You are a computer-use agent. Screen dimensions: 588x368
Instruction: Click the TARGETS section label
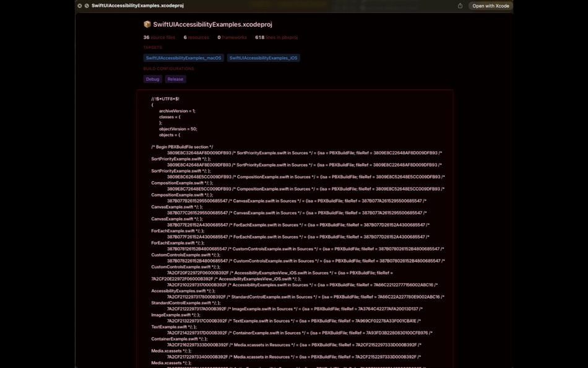pos(153,47)
